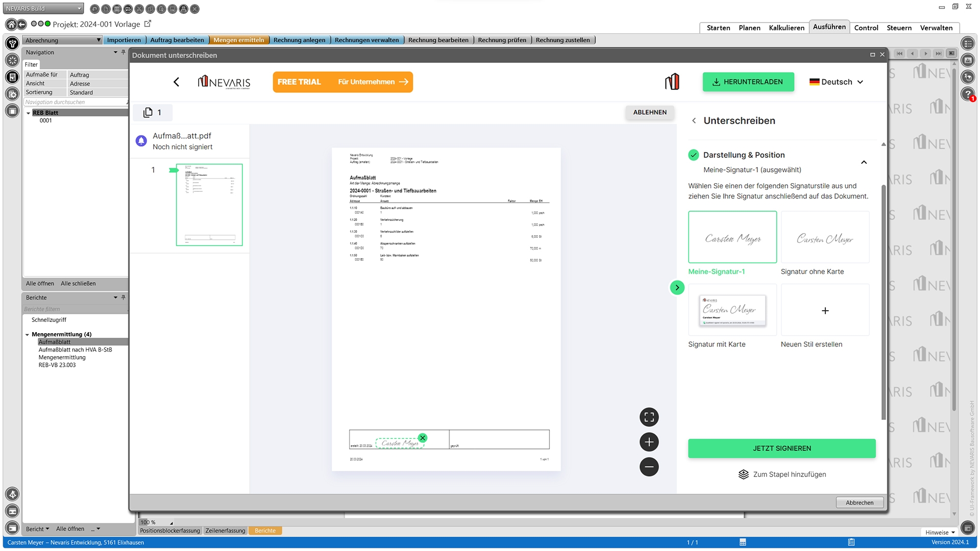Viewport: 980px width, 551px height.
Task: Open the Deutsch language dropdown
Action: click(x=836, y=82)
